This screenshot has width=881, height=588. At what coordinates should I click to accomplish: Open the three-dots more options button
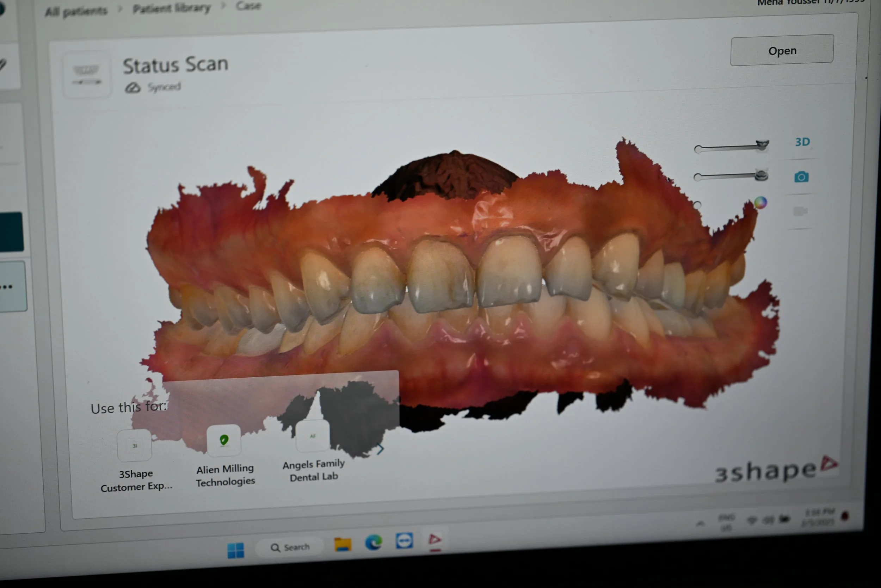[7, 287]
